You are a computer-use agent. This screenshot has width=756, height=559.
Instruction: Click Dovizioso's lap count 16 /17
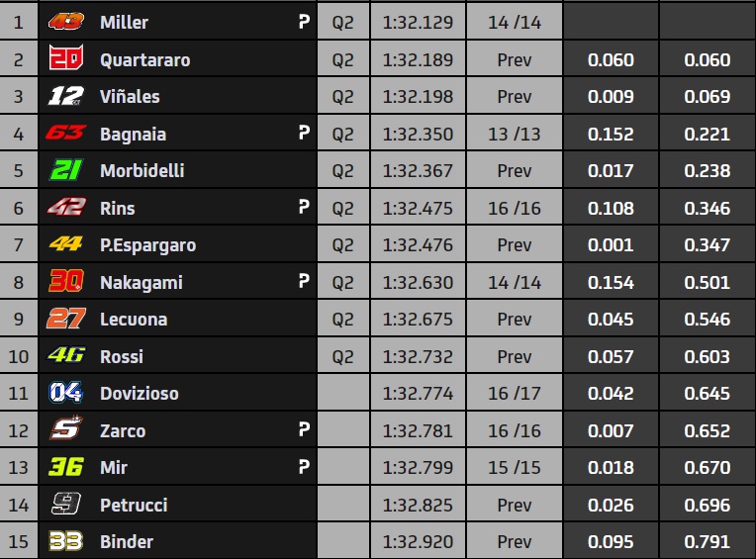pyautogui.click(x=514, y=393)
